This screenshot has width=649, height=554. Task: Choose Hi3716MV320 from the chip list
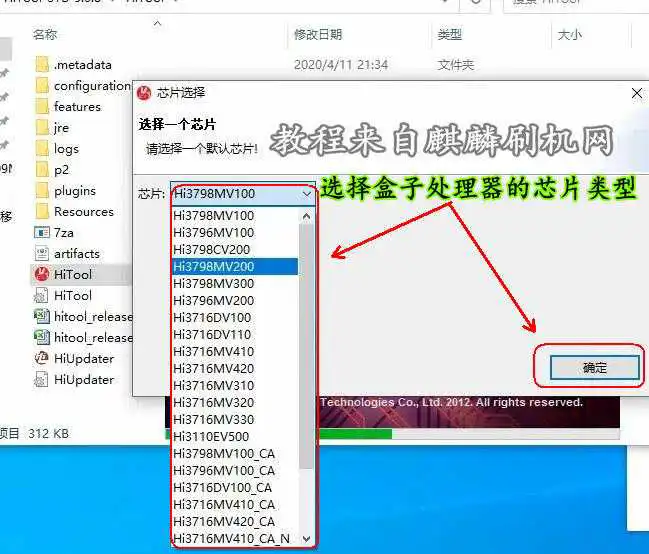(235, 402)
